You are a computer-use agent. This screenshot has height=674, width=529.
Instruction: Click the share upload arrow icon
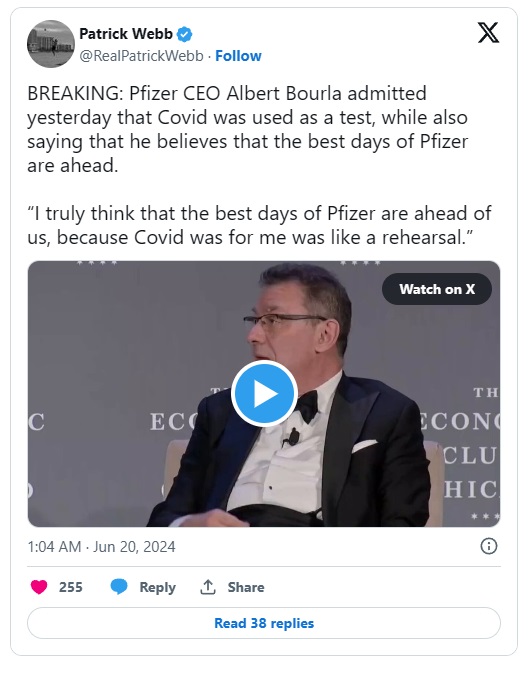(x=208, y=587)
